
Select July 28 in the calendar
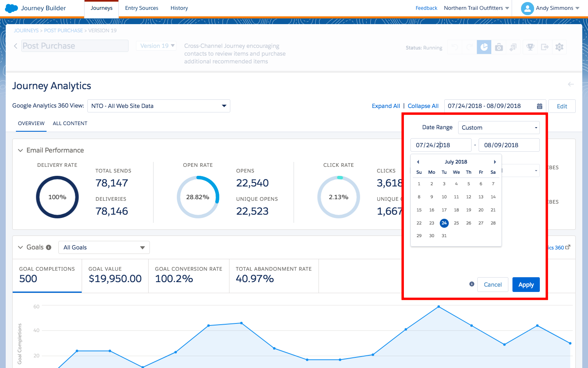point(493,223)
